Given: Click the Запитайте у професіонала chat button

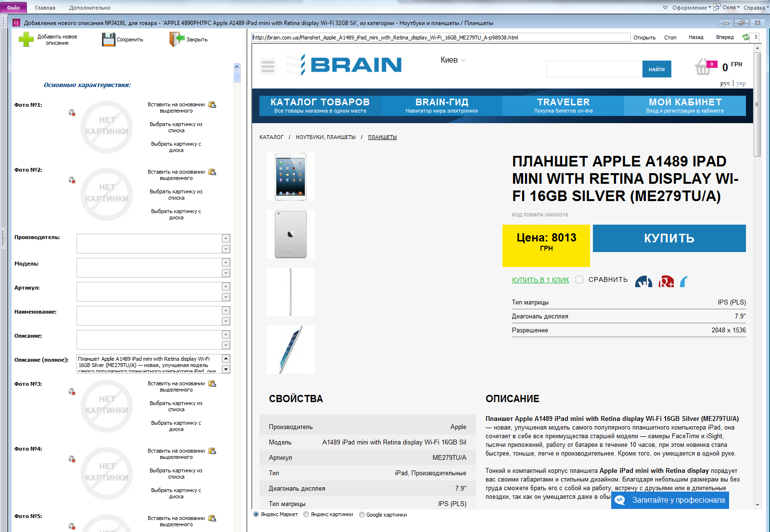Looking at the screenshot, I should [670, 500].
